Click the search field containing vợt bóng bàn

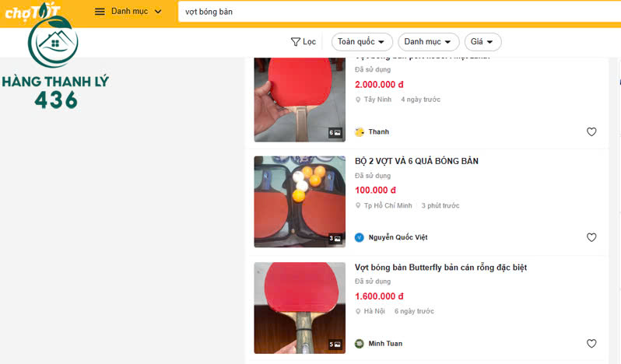click(389, 12)
